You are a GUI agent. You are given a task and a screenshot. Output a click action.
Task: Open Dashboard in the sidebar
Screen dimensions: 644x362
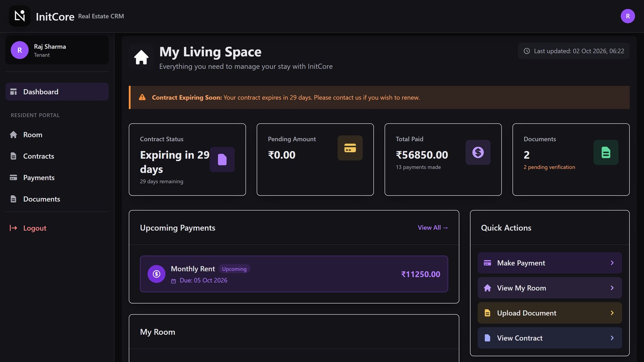tap(57, 92)
